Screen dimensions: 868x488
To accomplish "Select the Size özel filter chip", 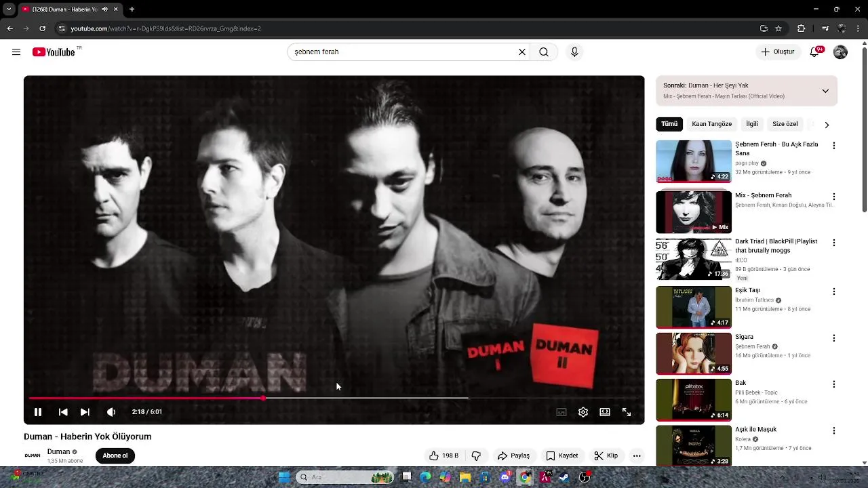I will 785,124.
